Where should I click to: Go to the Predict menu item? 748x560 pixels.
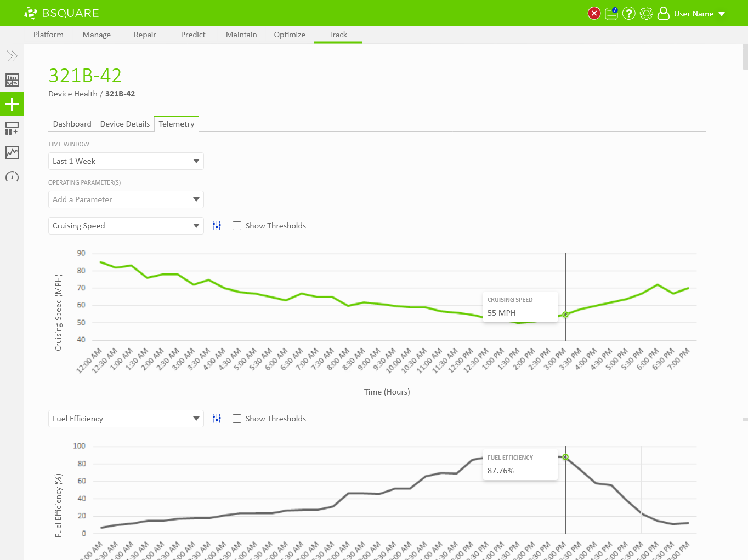(x=193, y=35)
